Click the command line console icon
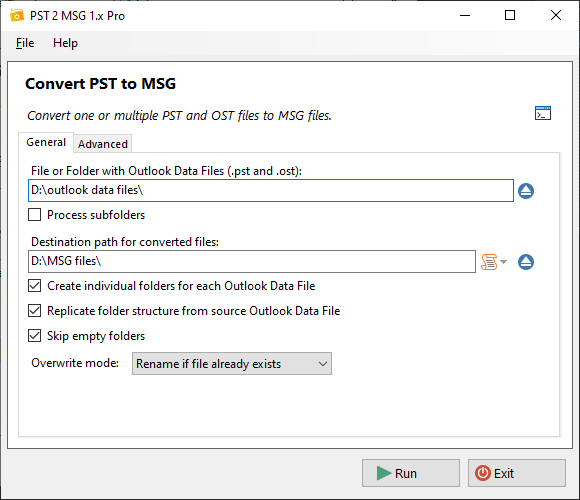Screen dimensions: 580x500 pyautogui.click(x=543, y=113)
